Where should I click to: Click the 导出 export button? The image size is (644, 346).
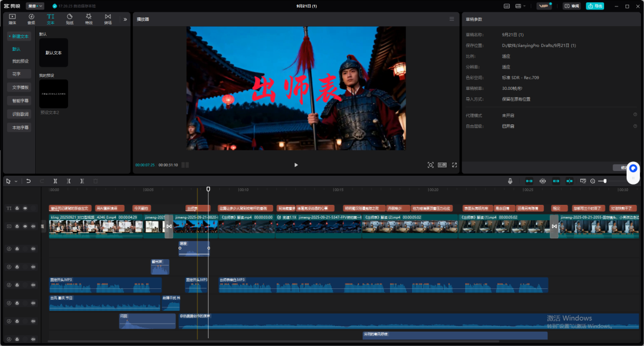[595, 6]
